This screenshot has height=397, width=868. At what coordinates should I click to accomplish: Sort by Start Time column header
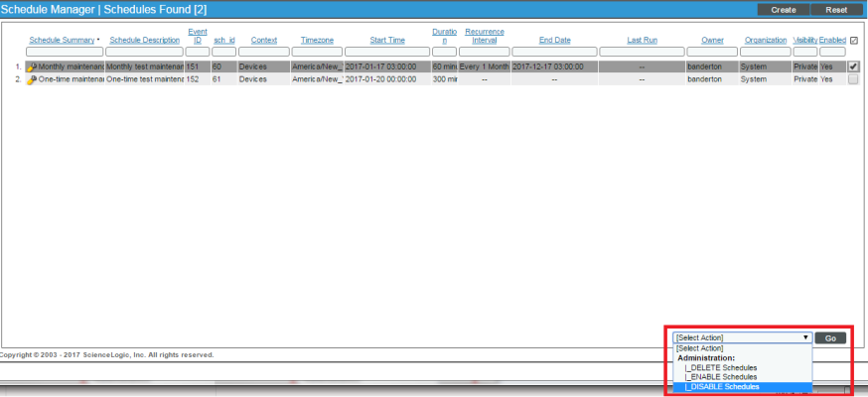coord(387,41)
